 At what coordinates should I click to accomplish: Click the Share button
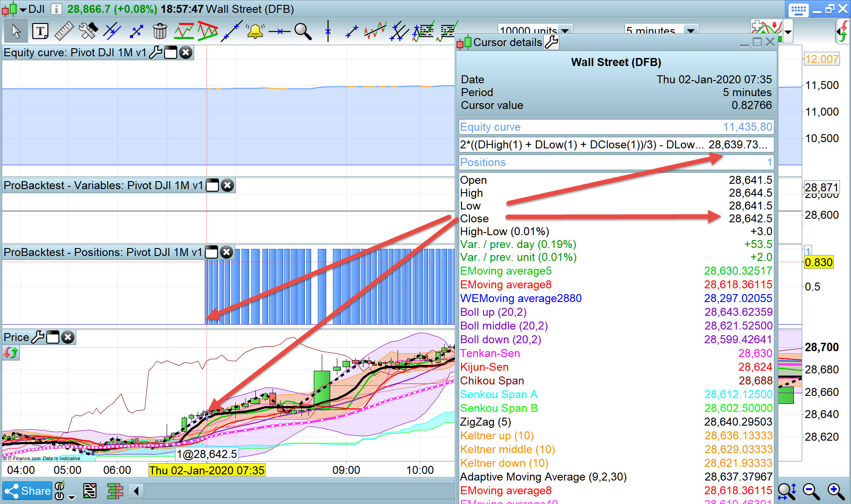pyautogui.click(x=27, y=491)
